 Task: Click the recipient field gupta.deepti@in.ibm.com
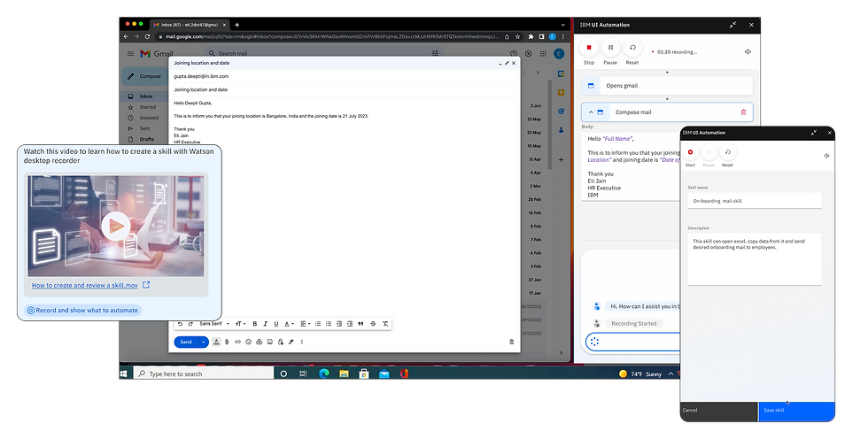pos(345,76)
